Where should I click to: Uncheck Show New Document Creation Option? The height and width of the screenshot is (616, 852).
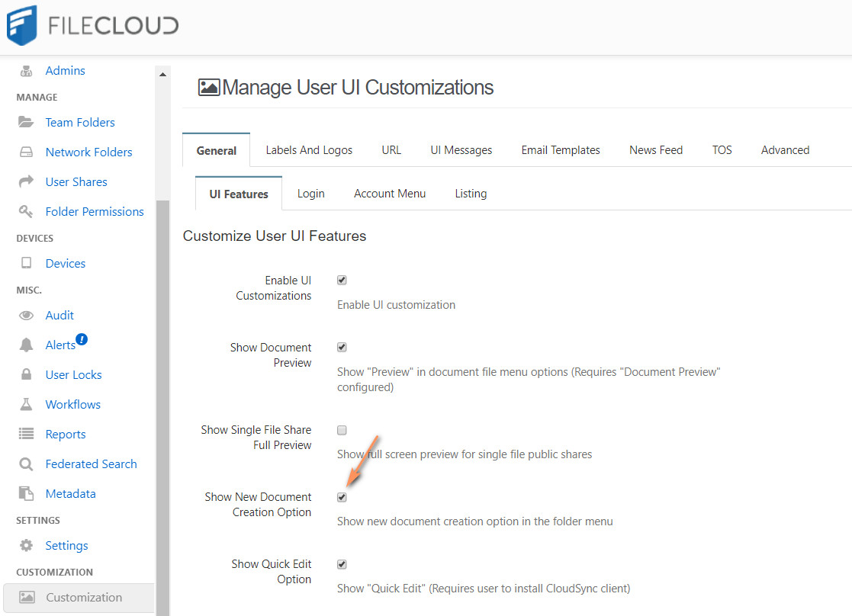click(342, 497)
